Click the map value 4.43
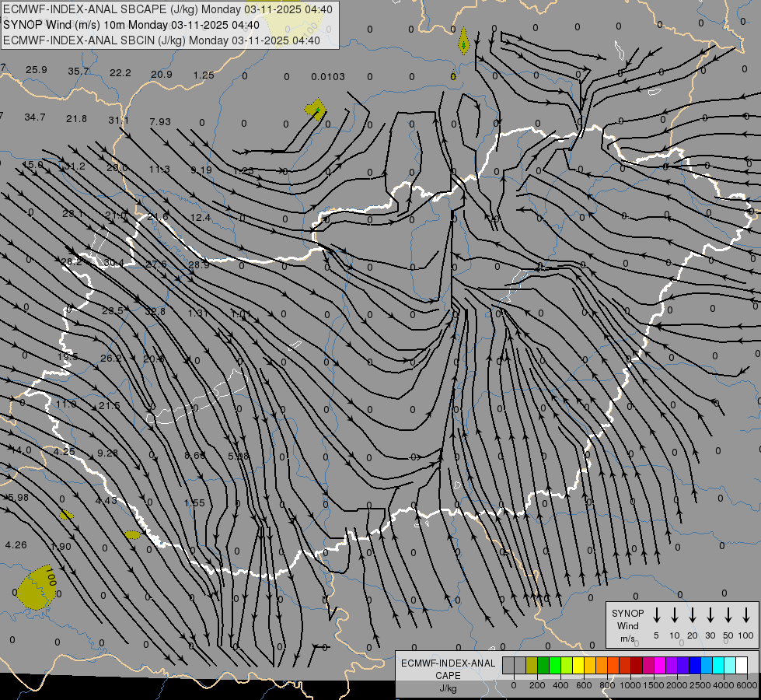Viewport: 761px width, 700px height. coord(106,500)
